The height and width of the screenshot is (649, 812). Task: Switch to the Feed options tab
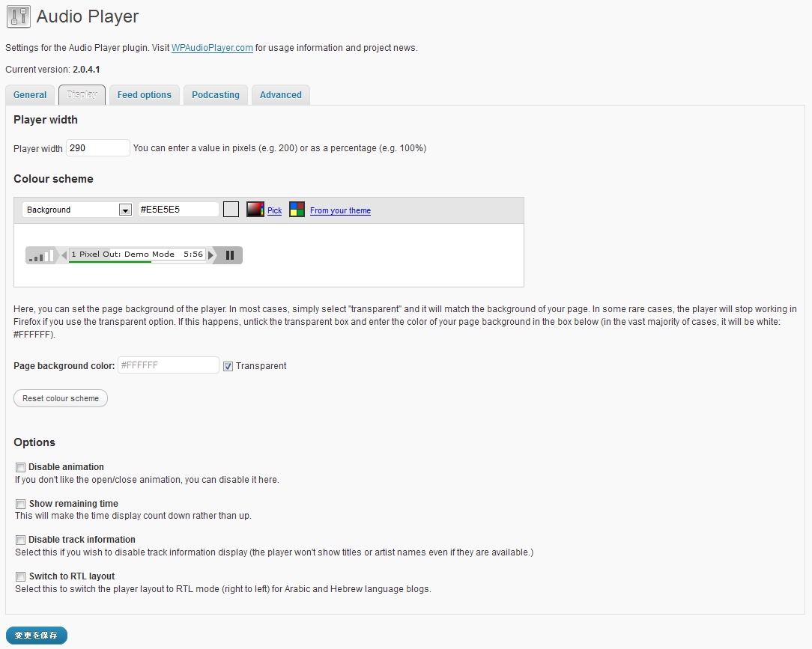144,94
